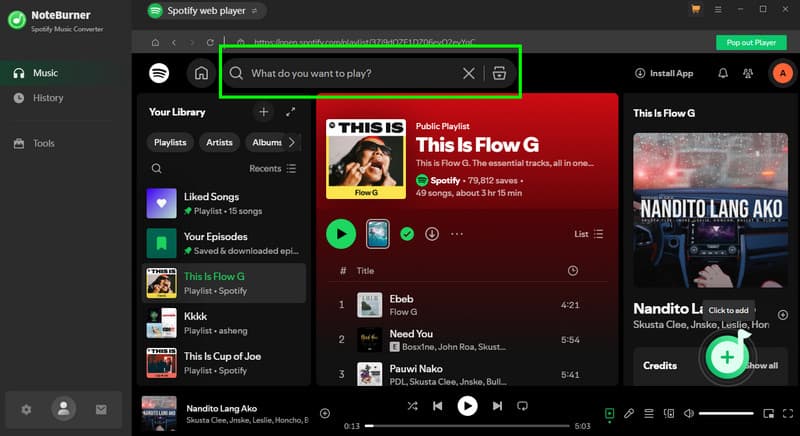
Task: Toggle shuffle playback
Action: click(x=412, y=406)
